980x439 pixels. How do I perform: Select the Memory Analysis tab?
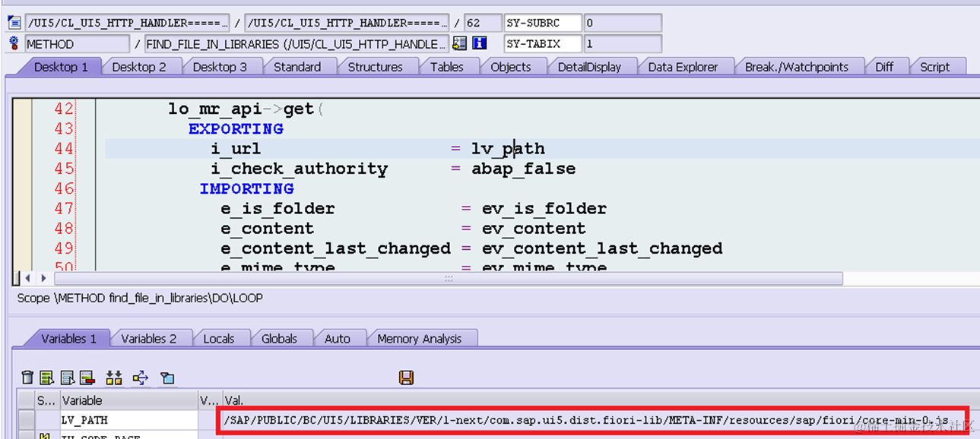420,339
